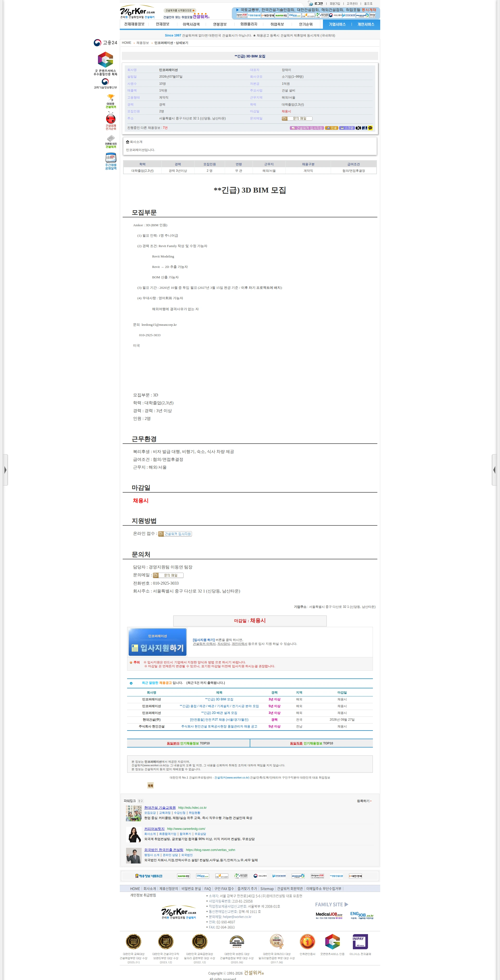Click the HOME breadcrumb link

[127, 42]
